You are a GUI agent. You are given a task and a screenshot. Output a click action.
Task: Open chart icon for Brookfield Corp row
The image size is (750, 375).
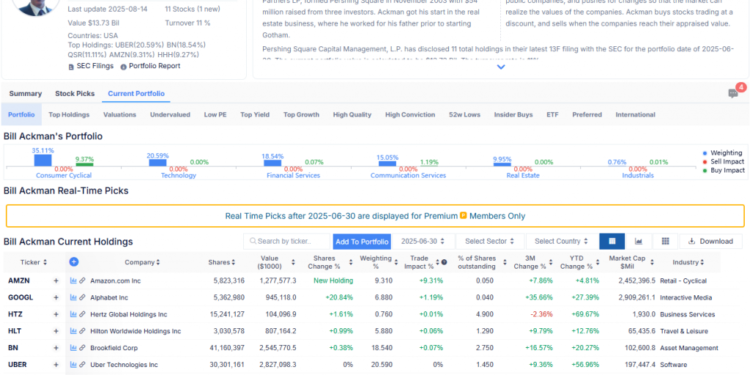tap(73, 348)
